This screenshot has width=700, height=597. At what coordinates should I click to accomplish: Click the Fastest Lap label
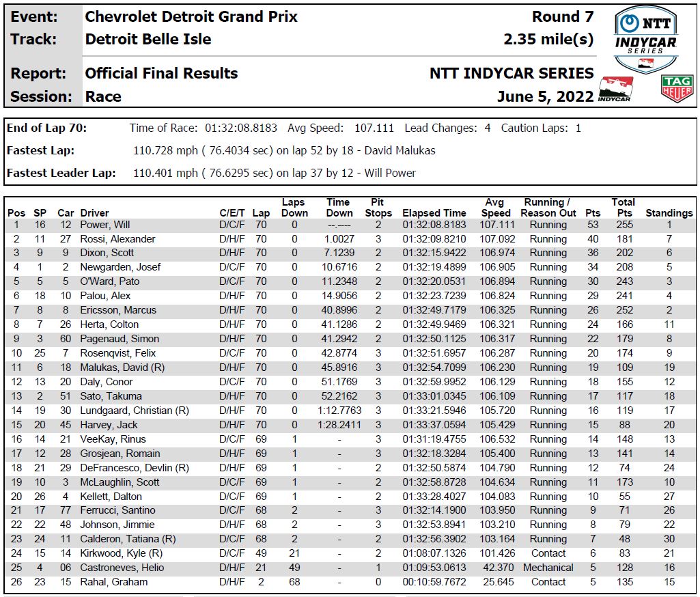pyautogui.click(x=40, y=150)
